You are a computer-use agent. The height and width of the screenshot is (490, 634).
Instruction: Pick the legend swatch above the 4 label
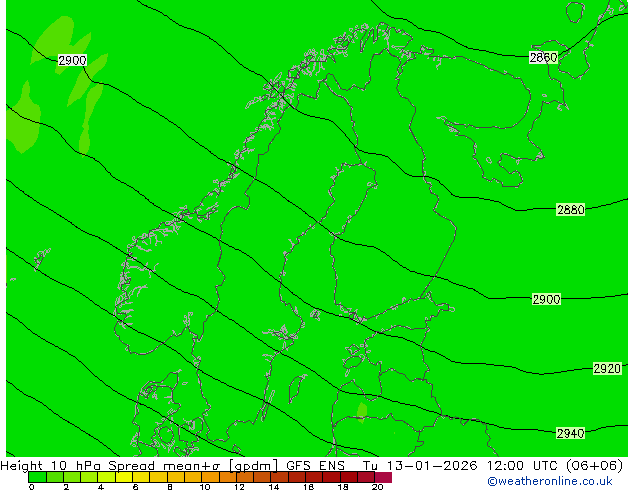(x=107, y=477)
